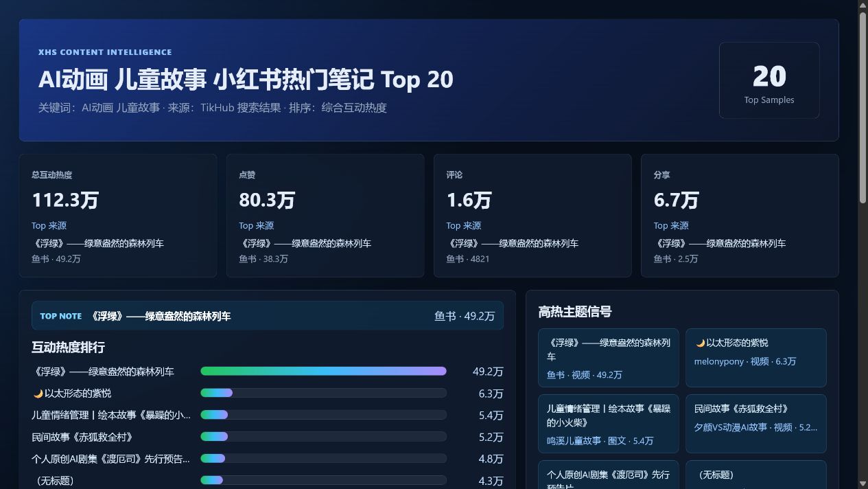Screen dimensions: 868x489
Task: Click the page vertical scrollbar thumb
Action: [863, 106]
